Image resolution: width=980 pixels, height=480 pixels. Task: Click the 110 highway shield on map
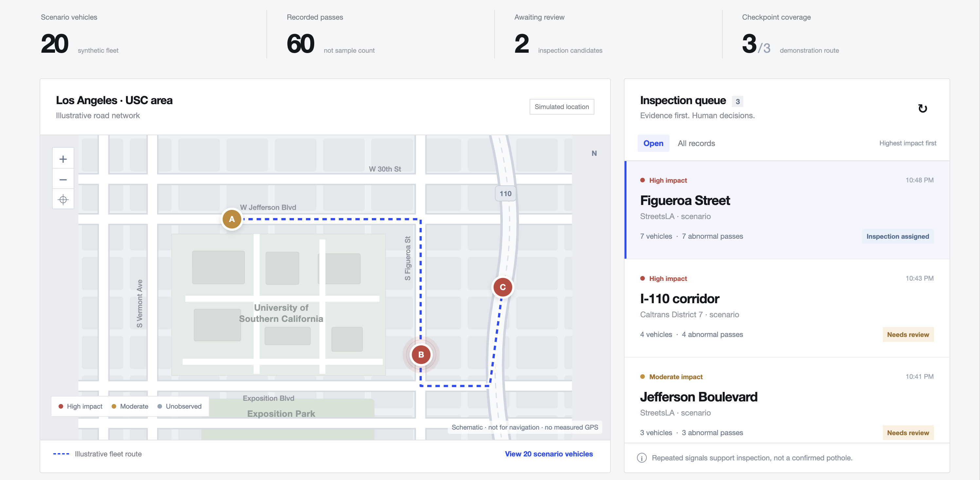pos(505,194)
